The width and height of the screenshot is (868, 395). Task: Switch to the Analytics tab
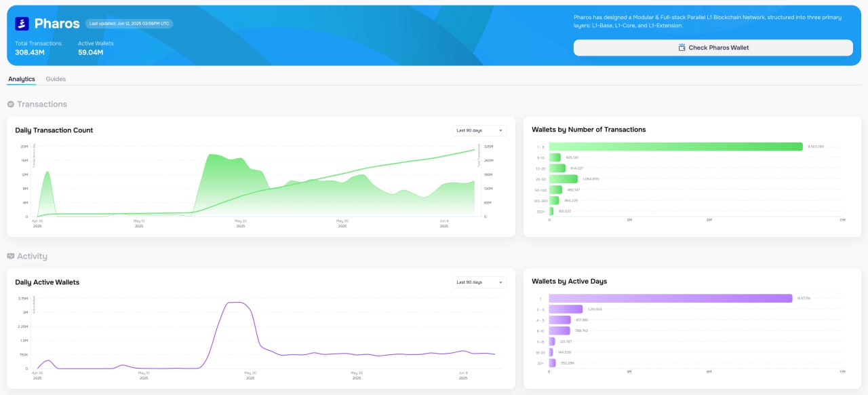tap(22, 79)
